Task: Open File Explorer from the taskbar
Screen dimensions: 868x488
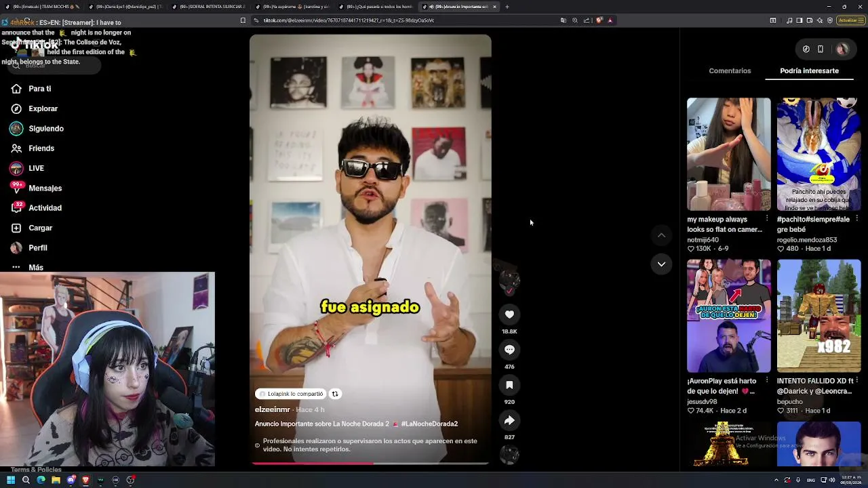Action: pyautogui.click(x=56, y=480)
